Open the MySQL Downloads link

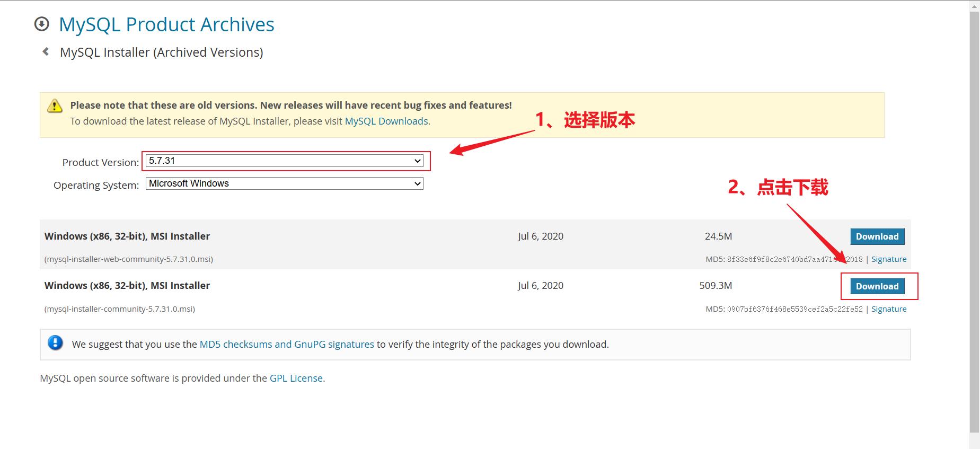[x=386, y=121]
